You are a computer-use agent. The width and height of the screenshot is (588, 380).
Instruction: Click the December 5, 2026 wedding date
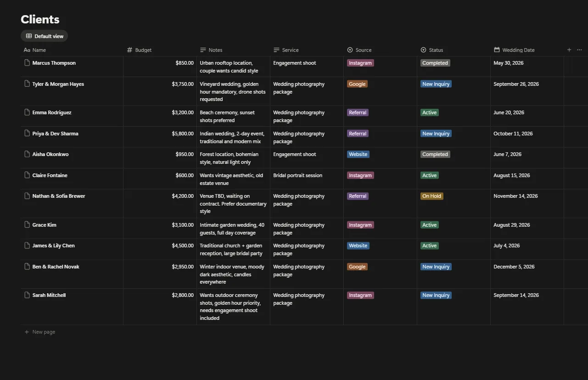tap(514, 267)
